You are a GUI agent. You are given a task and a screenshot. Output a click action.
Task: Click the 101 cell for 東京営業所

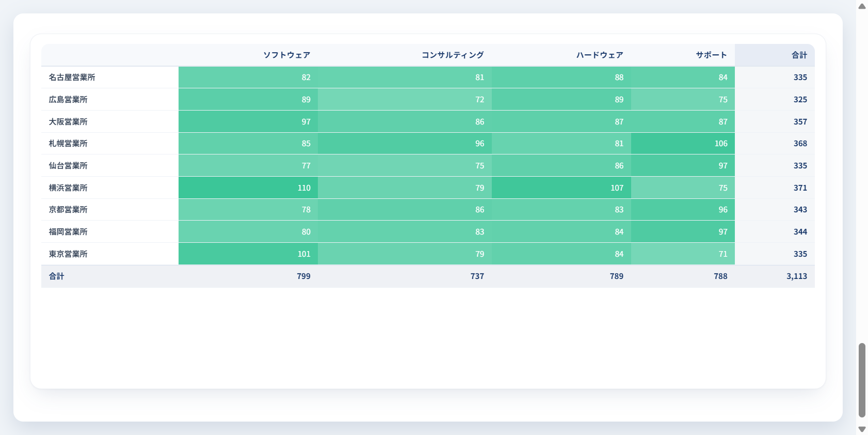[x=248, y=254]
